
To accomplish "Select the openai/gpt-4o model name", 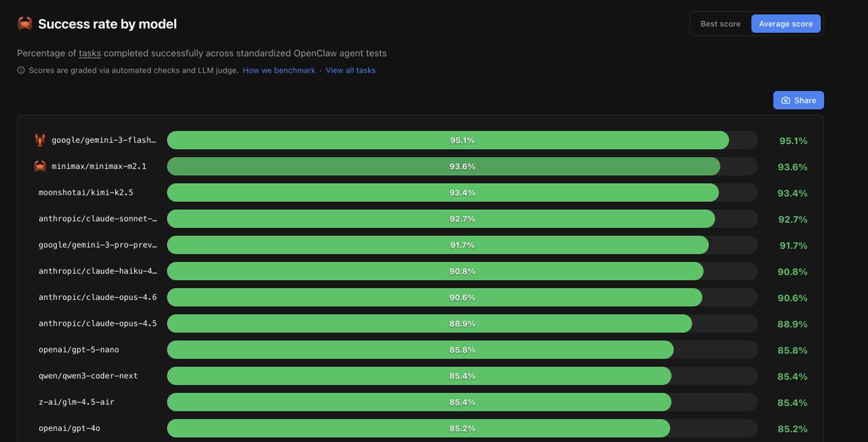I will [69, 428].
